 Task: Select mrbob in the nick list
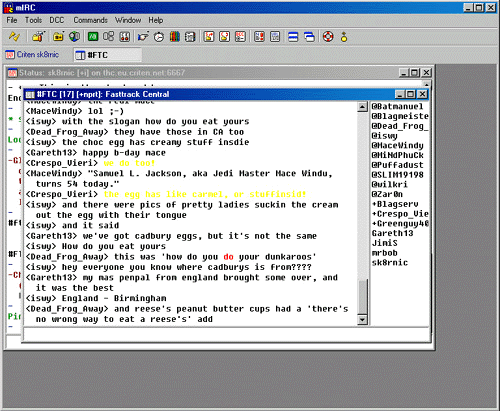(385, 253)
